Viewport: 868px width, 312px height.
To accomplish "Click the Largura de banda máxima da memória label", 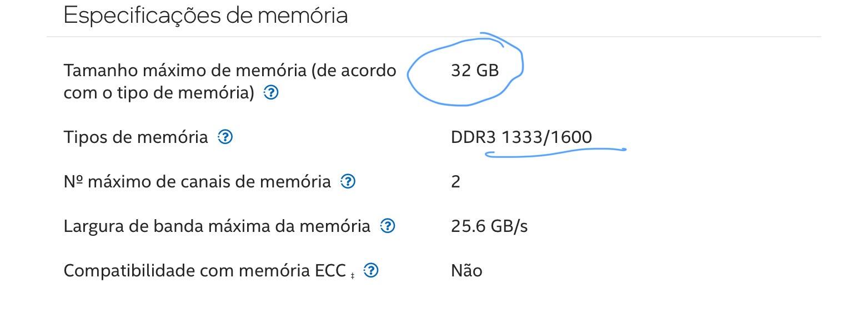I will point(217,226).
